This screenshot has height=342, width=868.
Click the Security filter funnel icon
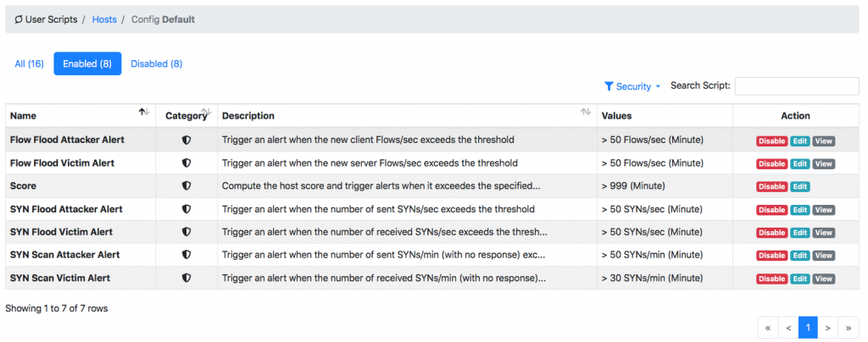coord(609,86)
